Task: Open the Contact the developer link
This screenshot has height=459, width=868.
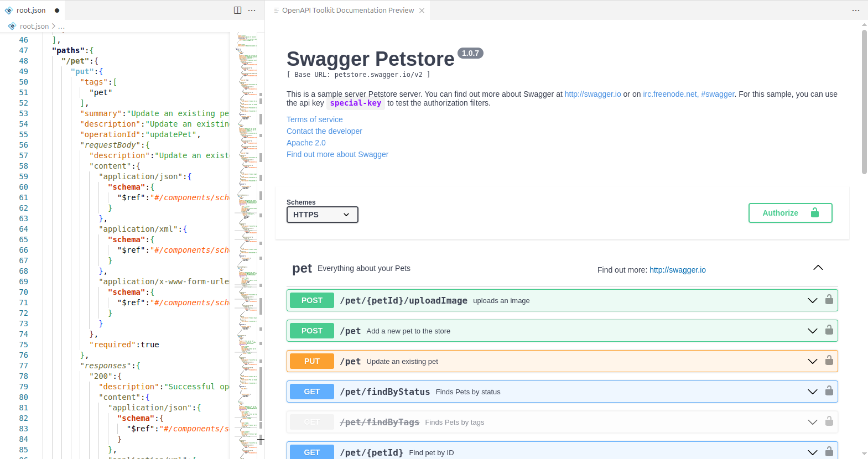Action: (324, 131)
